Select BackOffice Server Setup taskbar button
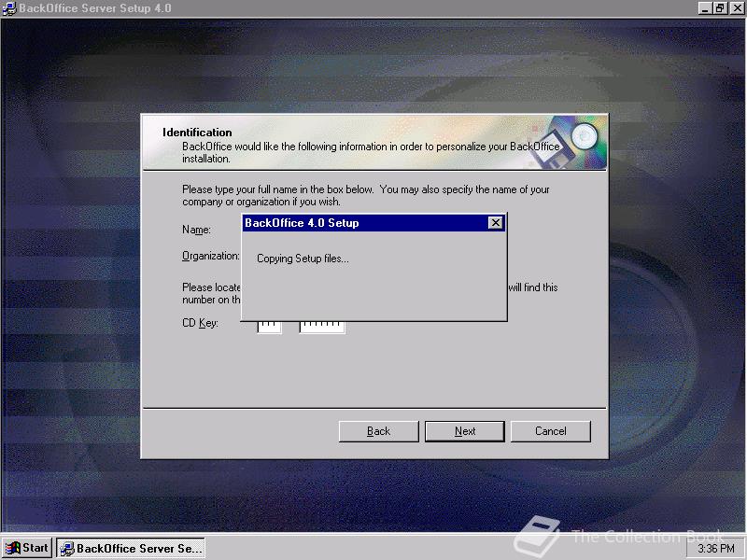This screenshot has height=560, width=747. point(131,548)
